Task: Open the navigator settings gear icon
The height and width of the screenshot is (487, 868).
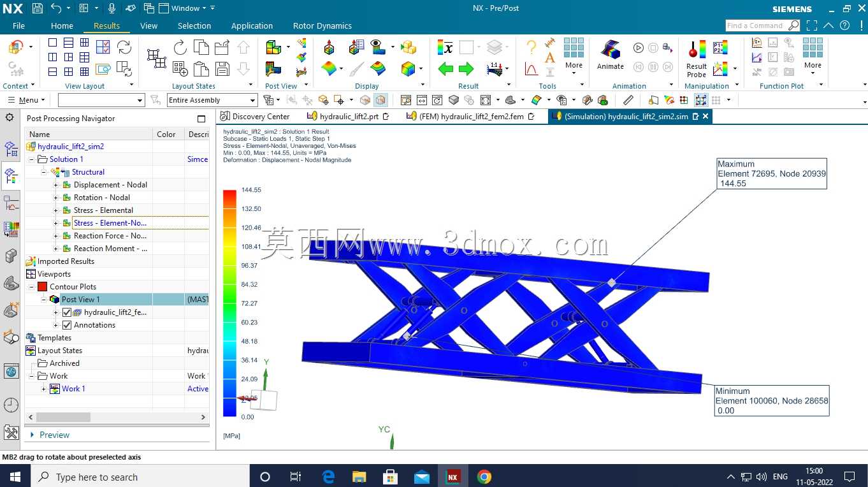Action: coord(10,117)
